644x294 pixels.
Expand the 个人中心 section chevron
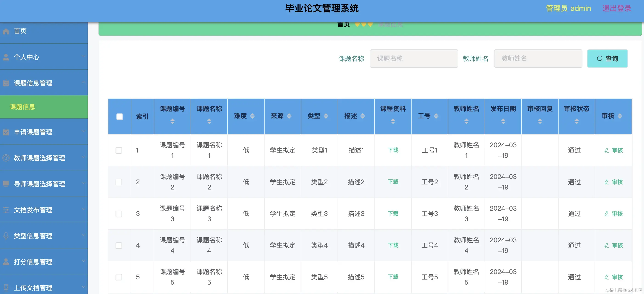click(84, 57)
